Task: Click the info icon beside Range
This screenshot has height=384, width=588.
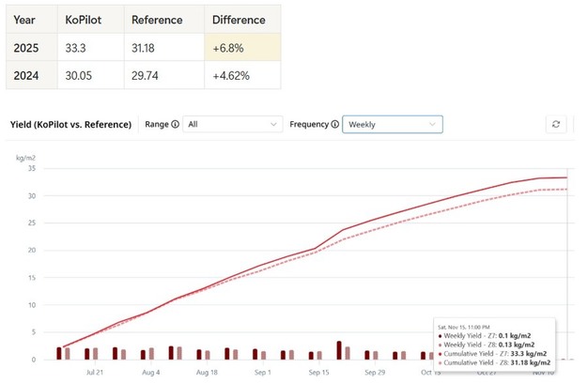Action: pos(176,124)
